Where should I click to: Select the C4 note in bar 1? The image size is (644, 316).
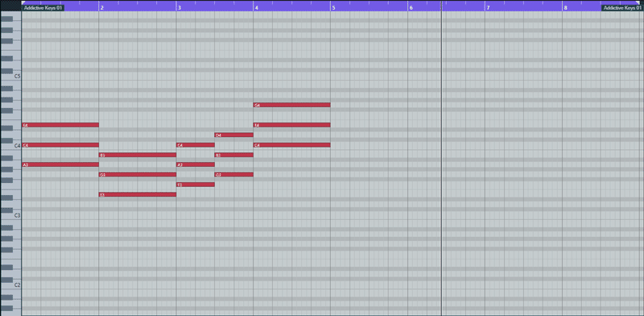tap(60, 145)
